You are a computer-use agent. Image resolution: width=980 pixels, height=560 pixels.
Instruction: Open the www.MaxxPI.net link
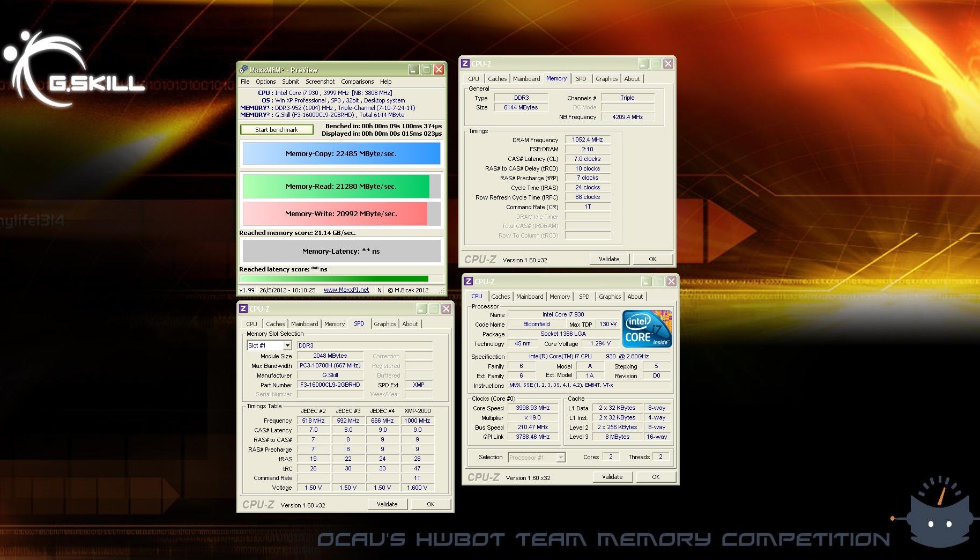coord(346,290)
